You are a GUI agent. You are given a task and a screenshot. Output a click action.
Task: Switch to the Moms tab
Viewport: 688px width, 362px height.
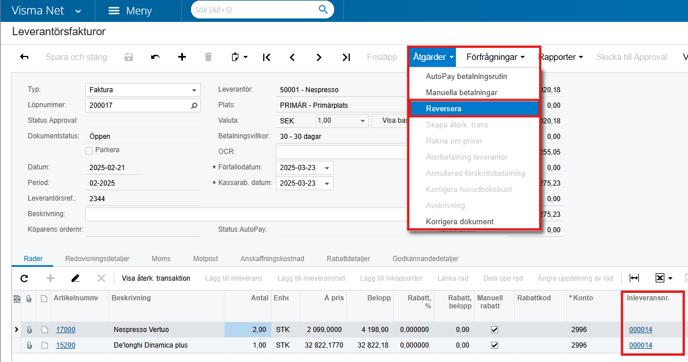(161, 258)
